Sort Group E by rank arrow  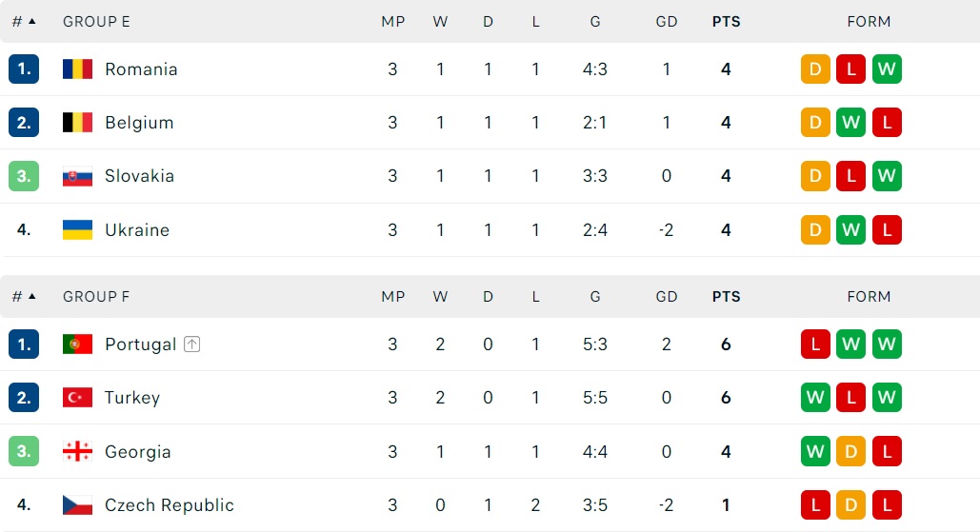[x=31, y=21]
